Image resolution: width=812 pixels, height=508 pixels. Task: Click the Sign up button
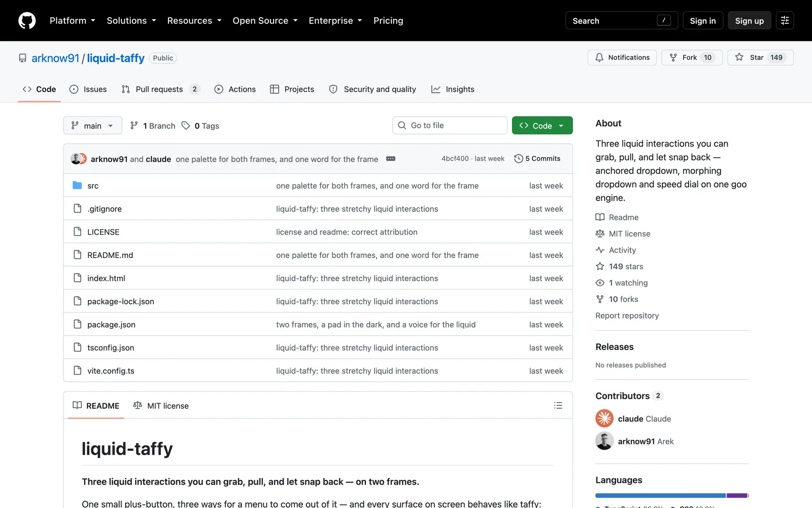(x=749, y=21)
